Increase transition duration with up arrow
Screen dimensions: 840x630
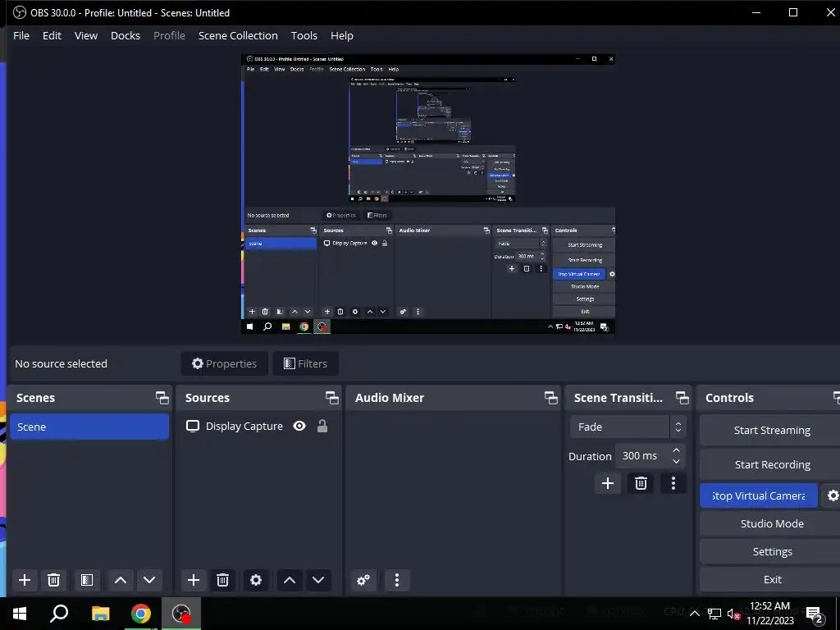tap(676, 450)
